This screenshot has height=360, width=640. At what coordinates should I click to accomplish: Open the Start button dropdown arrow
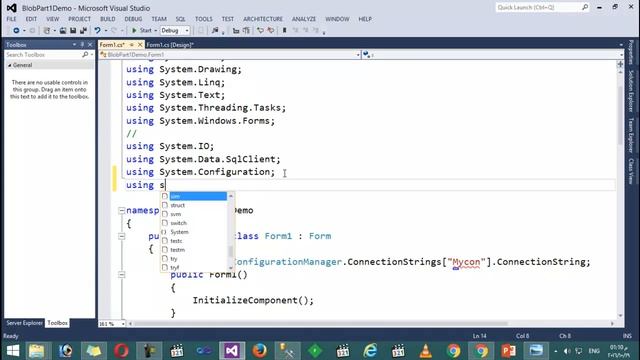[x=156, y=31]
